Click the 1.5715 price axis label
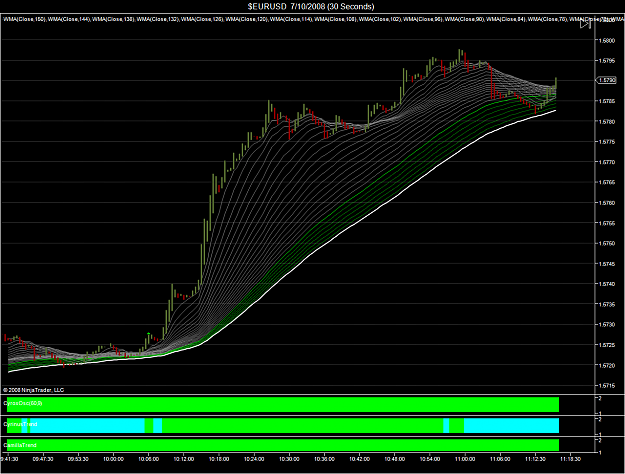 (x=606, y=385)
